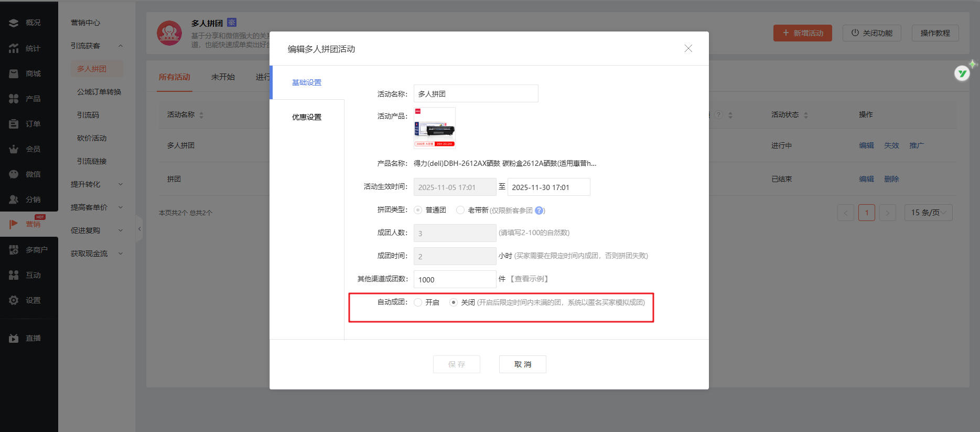The image size is (980, 432).
Task: Select the 分销 distribution icon
Action: click(14, 199)
